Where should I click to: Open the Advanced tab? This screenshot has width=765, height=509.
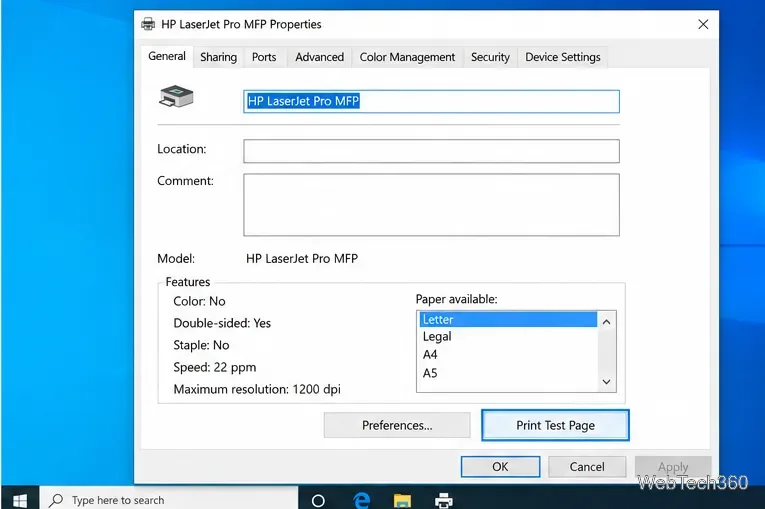click(x=320, y=57)
